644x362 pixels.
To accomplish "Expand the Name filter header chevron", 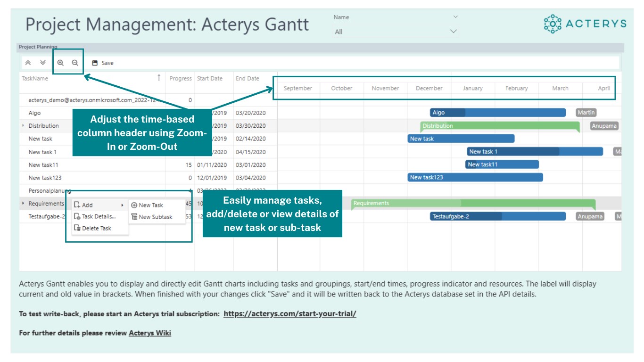I will pyautogui.click(x=455, y=17).
